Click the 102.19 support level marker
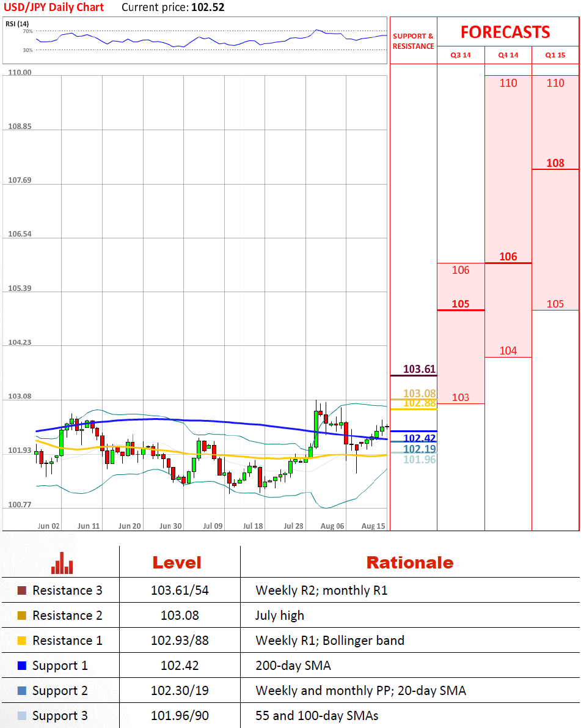Image resolution: width=581 pixels, height=728 pixels. (420, 449)
